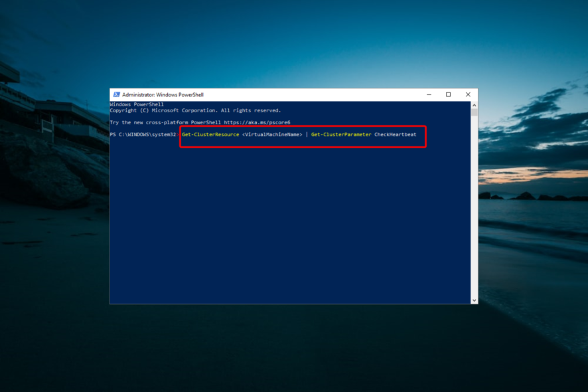Maximize the PowerShell window
The height and width of the screenshot is (392, 588).
(x=448, y=94)
